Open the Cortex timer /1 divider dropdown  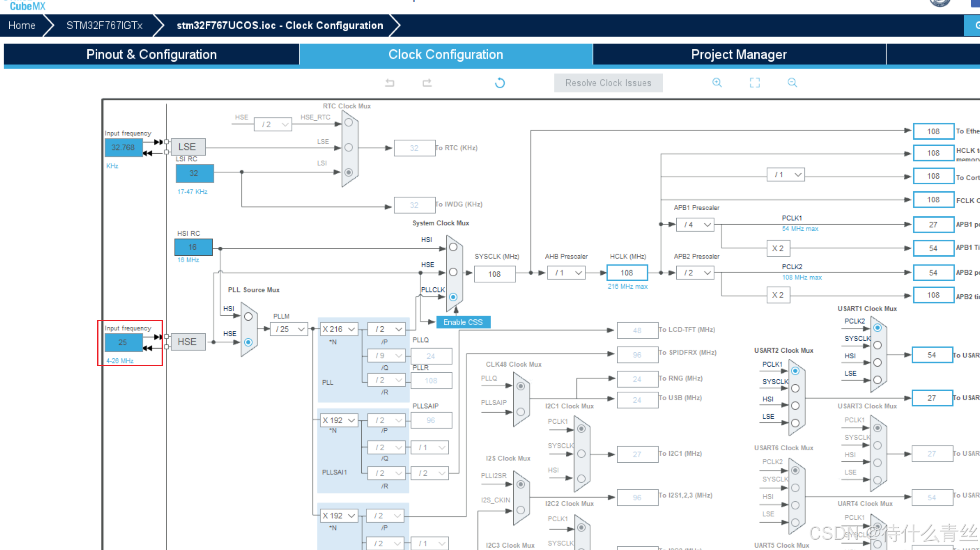786,175
